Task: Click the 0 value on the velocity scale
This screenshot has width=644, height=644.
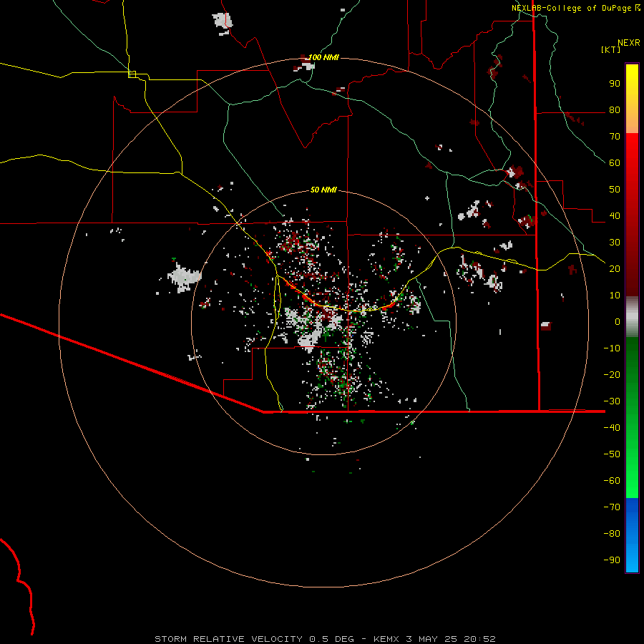Action: [x=618, y=322]
